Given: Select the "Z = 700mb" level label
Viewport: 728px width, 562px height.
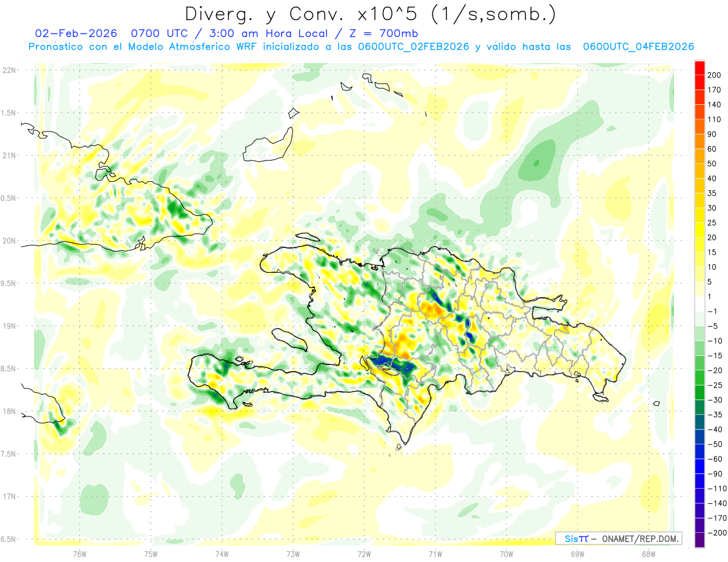Looking at the screenshot, I should point(384,33).
